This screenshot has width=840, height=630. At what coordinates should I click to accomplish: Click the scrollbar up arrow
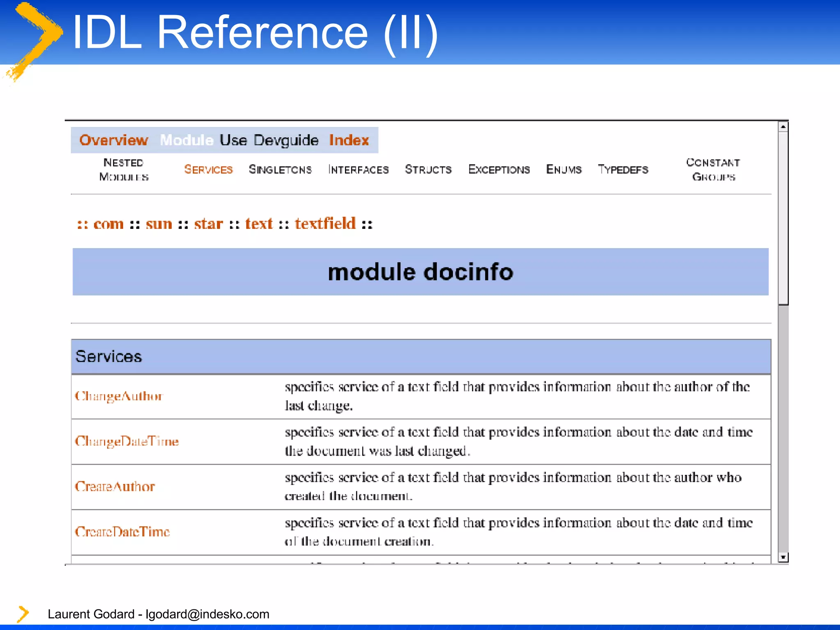[783, 127]
